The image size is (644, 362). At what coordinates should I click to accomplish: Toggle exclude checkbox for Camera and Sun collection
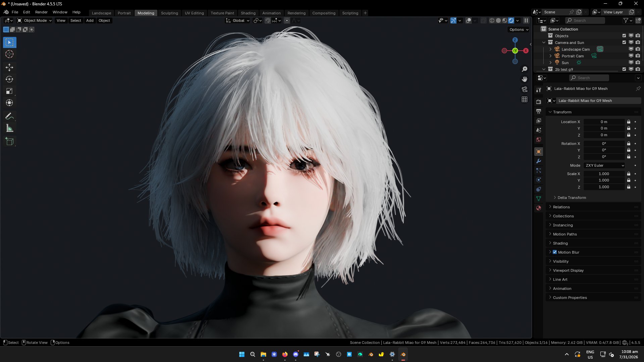[x=624, y=43]
